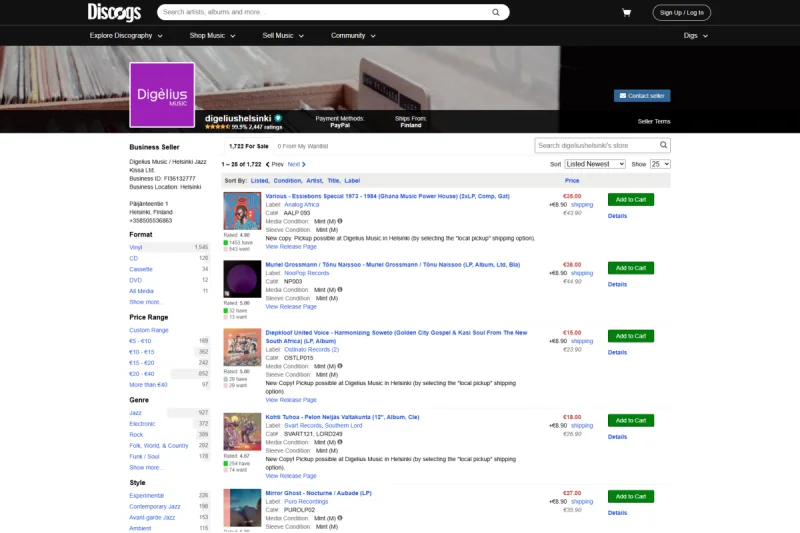This screenshot has width=800, height=533.
Task: Open the Show 25 items dropdown
Action: [660, 164]
